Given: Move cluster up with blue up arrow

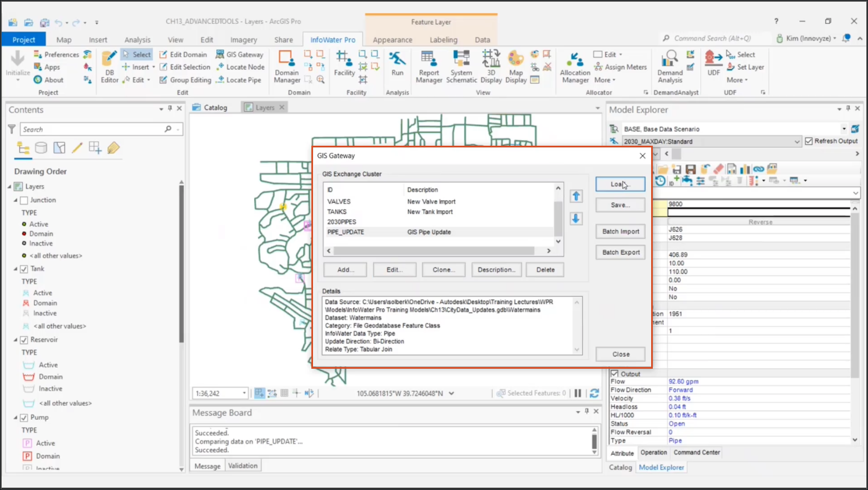Looking at the screenshot, I should pos(576,196).
